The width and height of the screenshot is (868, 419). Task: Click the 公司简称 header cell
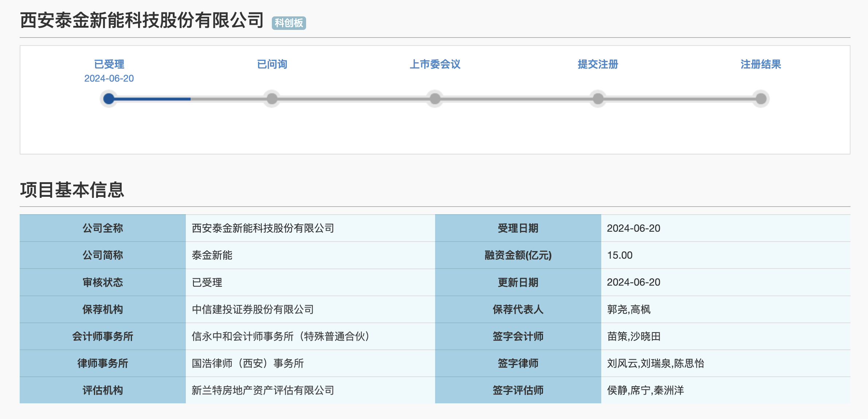[103, 255]
